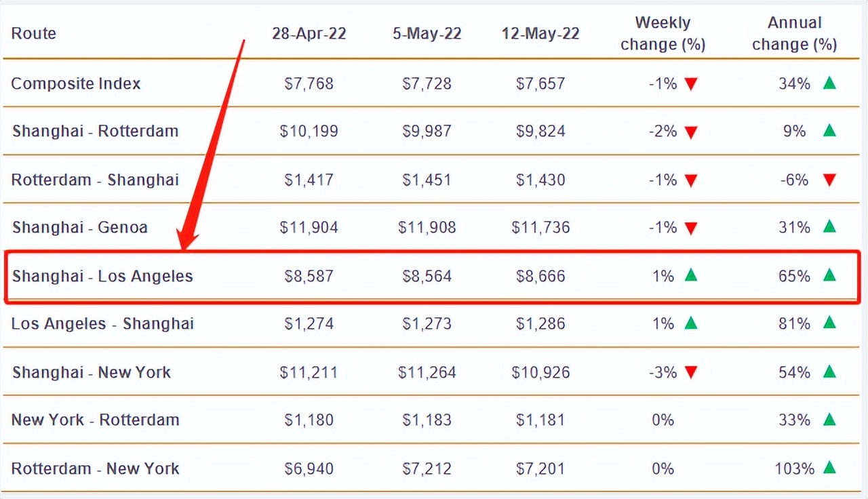Open the Shanghai - Los Angeles route label
This screenshot has width=868, height=499.
(x=102, y=276)
